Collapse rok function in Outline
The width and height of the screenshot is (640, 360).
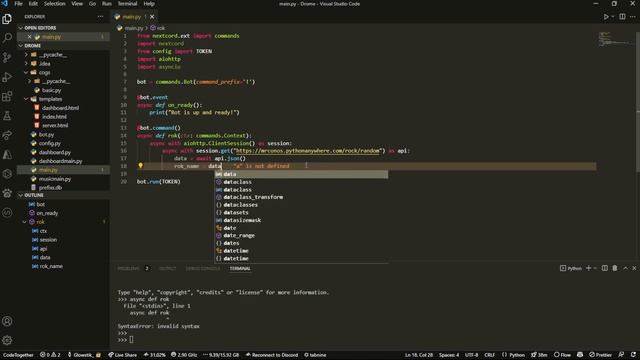click(x=24, y=222)
